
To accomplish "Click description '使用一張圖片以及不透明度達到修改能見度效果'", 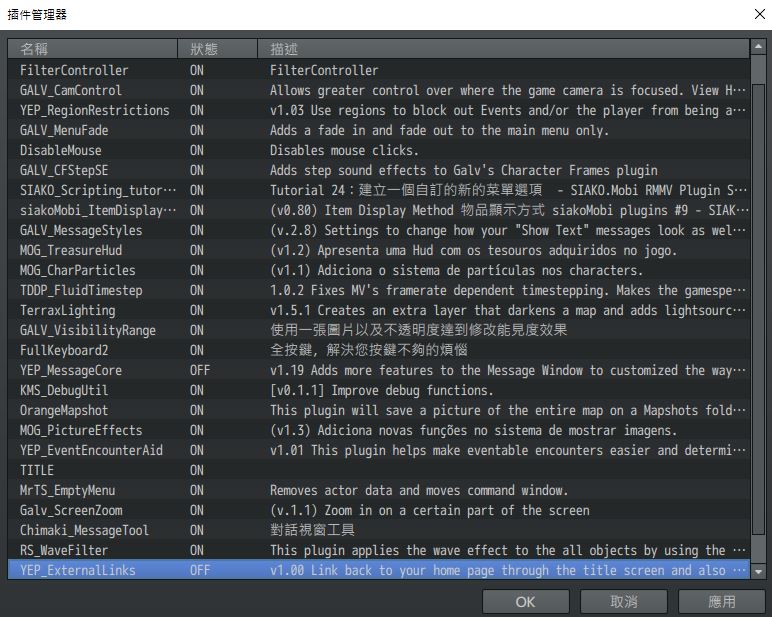I will [x=418, y=330].
